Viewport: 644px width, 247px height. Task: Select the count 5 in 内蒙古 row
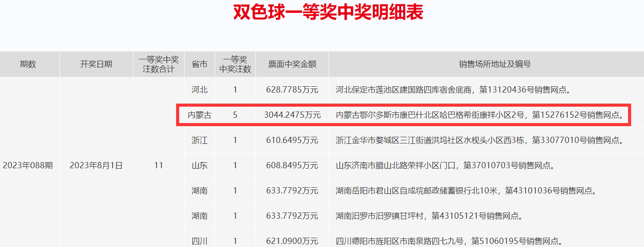click(235, 115)
